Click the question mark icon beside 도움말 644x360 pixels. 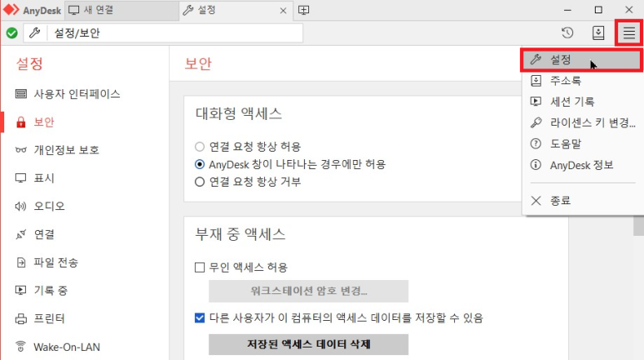click(536, 143)
